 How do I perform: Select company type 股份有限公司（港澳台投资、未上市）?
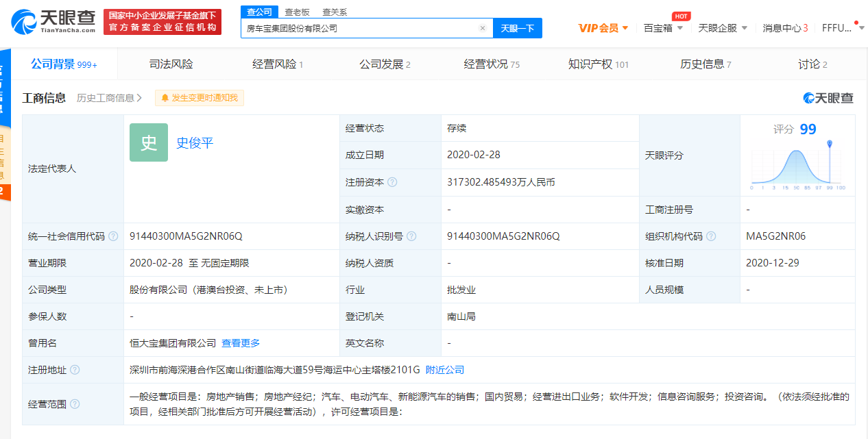[x=209, y=290]
